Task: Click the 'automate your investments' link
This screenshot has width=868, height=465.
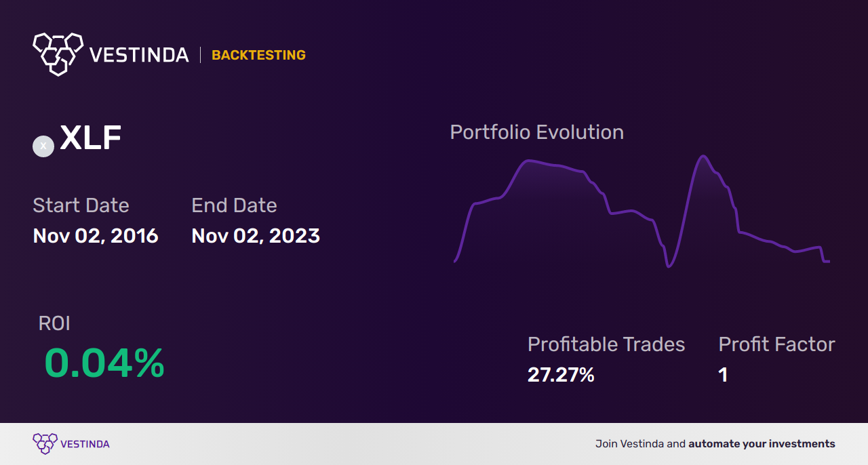Action: click(x=762, y=444)
